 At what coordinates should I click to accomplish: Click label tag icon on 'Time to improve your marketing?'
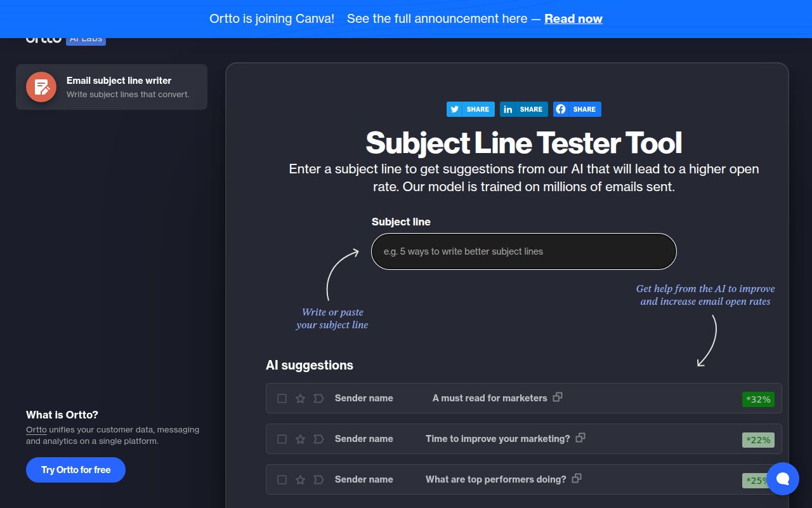(x=319, y=439)
